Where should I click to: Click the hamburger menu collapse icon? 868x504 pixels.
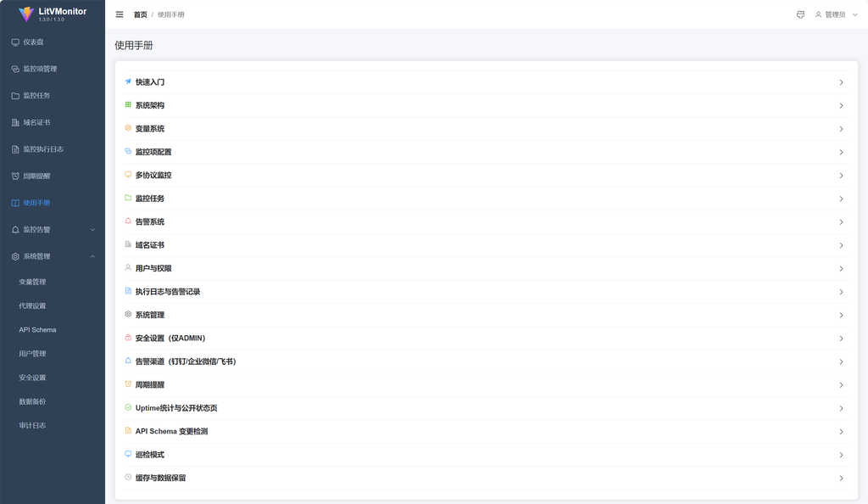[120, 14]
